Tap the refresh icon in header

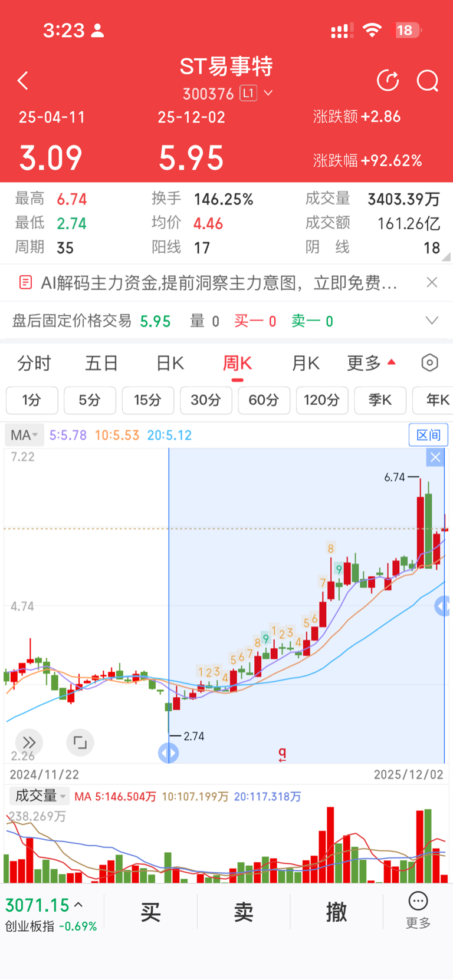388,81
